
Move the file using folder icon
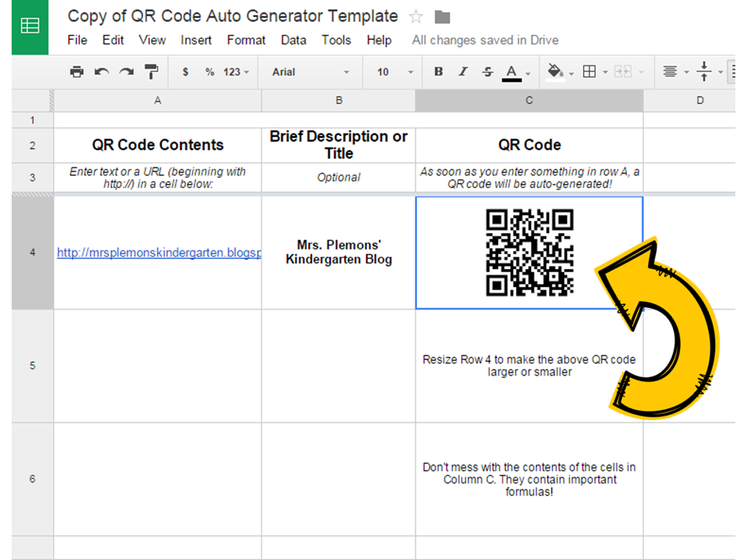[442, 17]
